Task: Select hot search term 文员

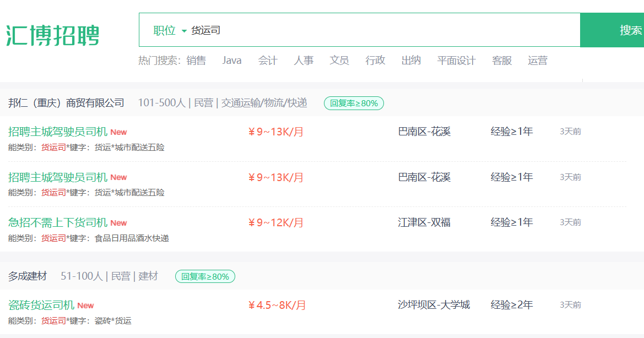Action: click(339, 61)
